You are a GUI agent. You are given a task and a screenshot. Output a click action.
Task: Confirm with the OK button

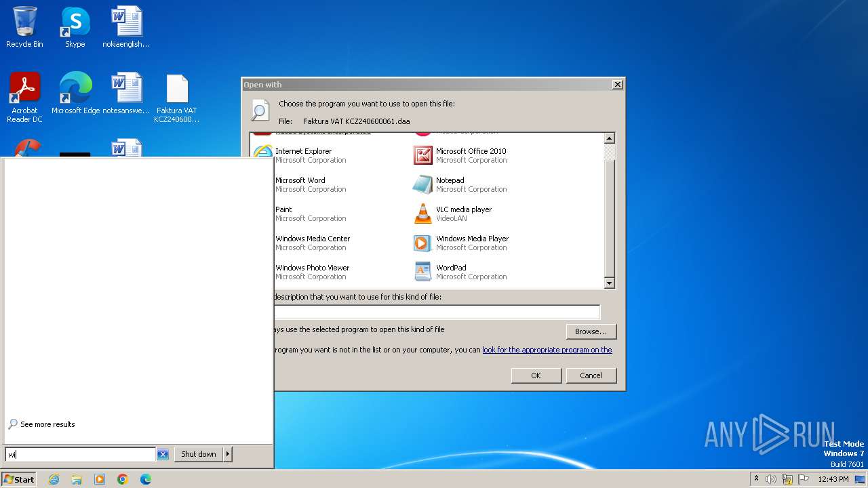click(x=536, y=375)
